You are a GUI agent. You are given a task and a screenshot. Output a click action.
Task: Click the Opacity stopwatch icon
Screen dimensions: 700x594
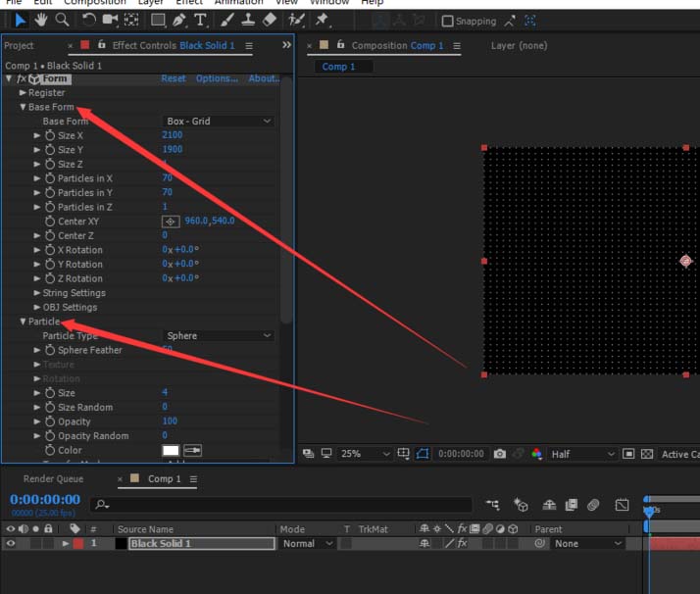coord(49,421)
